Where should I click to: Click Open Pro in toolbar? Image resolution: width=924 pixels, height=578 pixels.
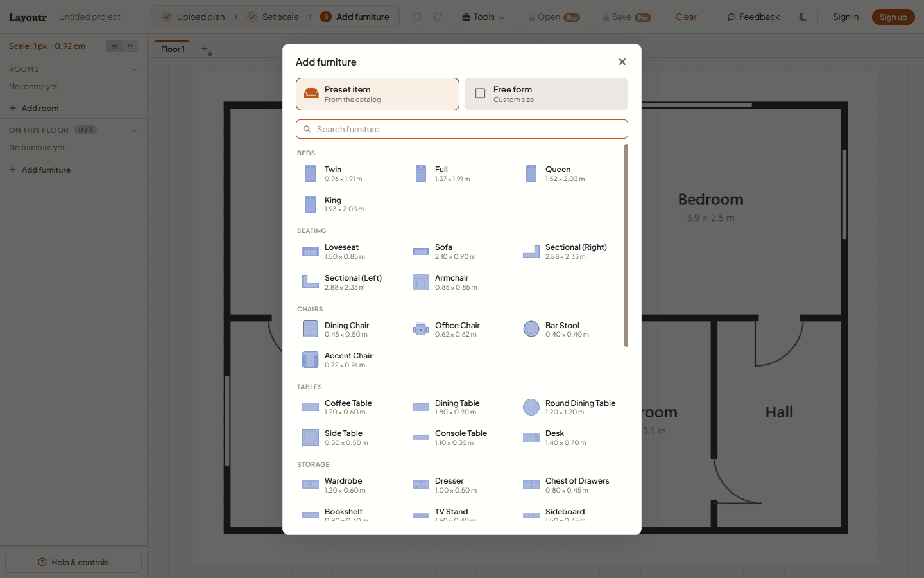554,17
